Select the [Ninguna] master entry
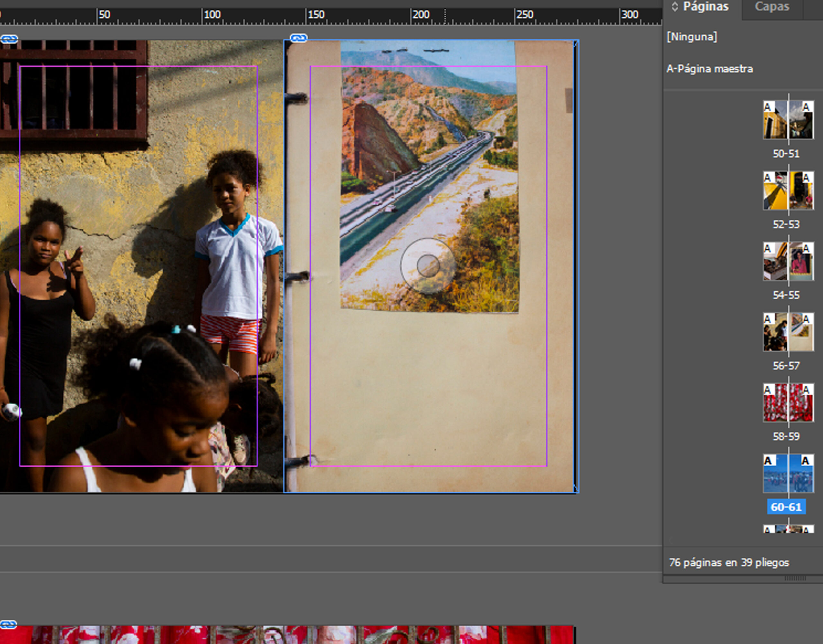This screenshot has width=823, height=644. (x=692, y=37)
